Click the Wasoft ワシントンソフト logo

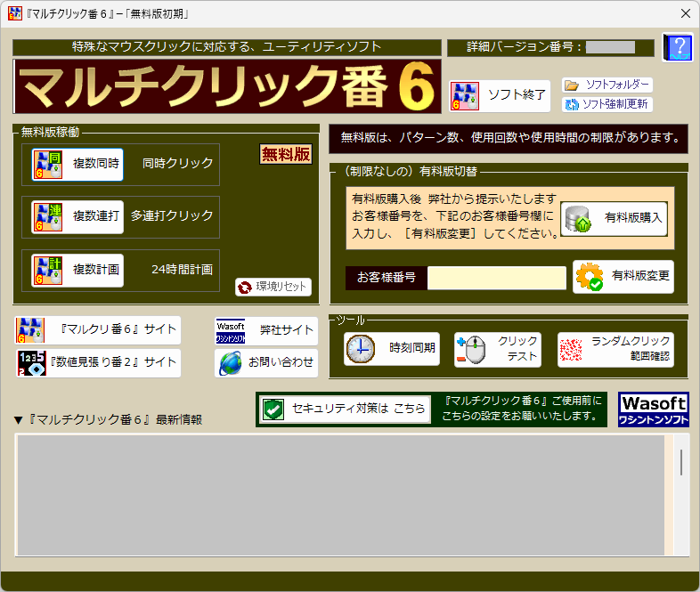[x=654, y=410]
